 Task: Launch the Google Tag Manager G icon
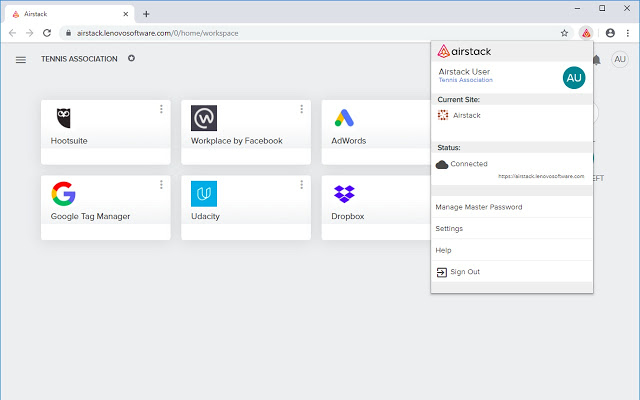64,193
